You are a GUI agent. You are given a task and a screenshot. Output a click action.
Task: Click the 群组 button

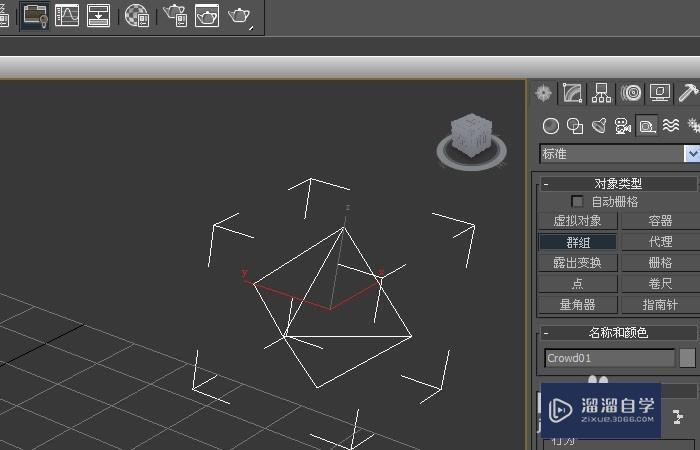pyautogui.click(x=578, y=242)
